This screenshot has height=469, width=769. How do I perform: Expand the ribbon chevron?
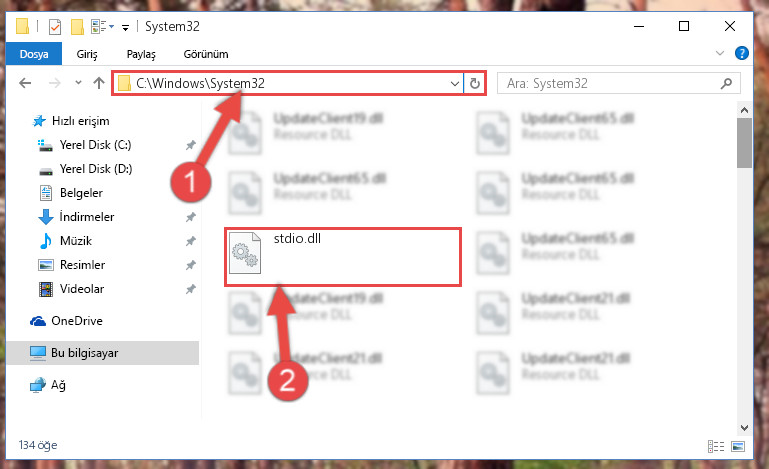coord(719,53)
